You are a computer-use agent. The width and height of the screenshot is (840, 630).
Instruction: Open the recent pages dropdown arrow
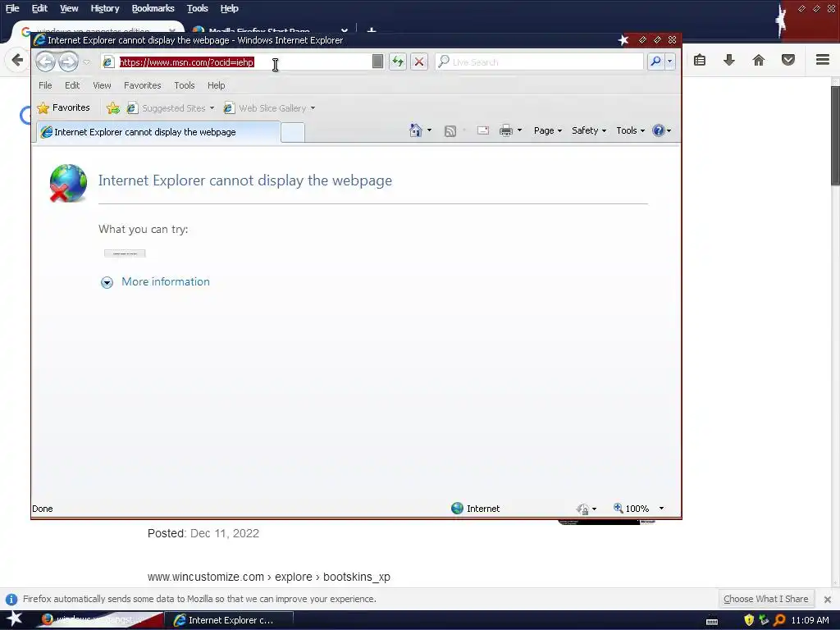click(87, 62)
